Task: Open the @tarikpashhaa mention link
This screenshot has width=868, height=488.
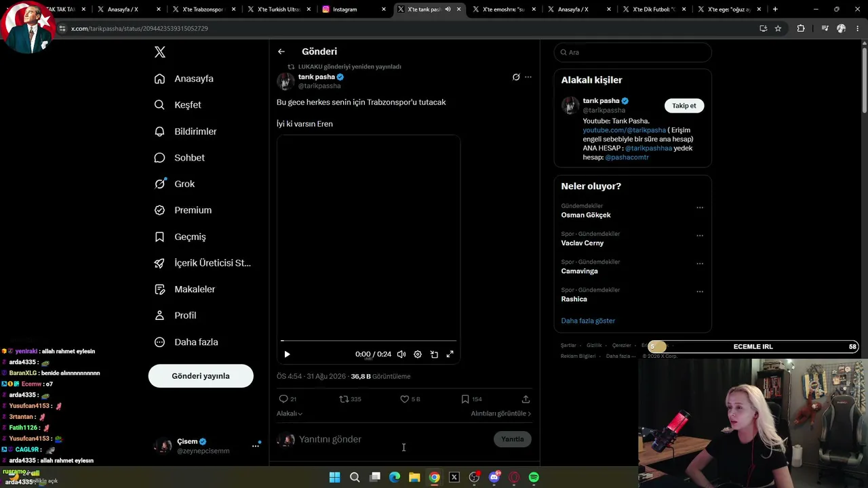Action: [x=649, y=148]
